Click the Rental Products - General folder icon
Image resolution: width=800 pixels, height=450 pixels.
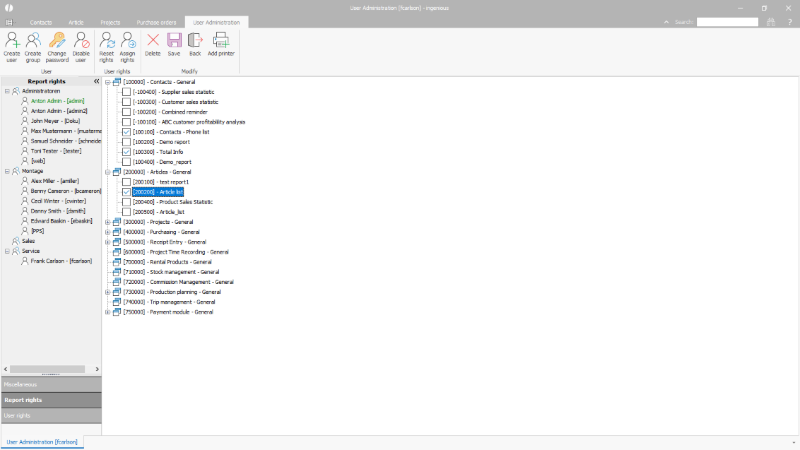coord(117,262)
